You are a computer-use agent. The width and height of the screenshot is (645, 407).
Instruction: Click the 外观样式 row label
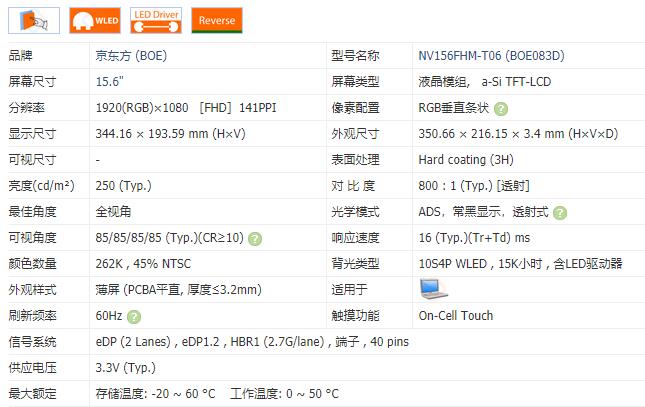click(x=32, y=290)
